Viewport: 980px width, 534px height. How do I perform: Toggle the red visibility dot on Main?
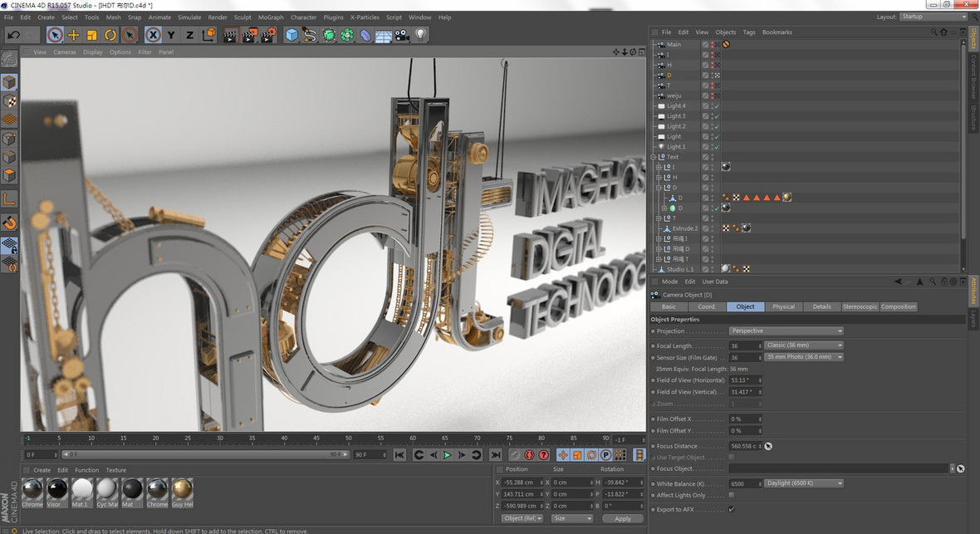click(x=712, y=45)
